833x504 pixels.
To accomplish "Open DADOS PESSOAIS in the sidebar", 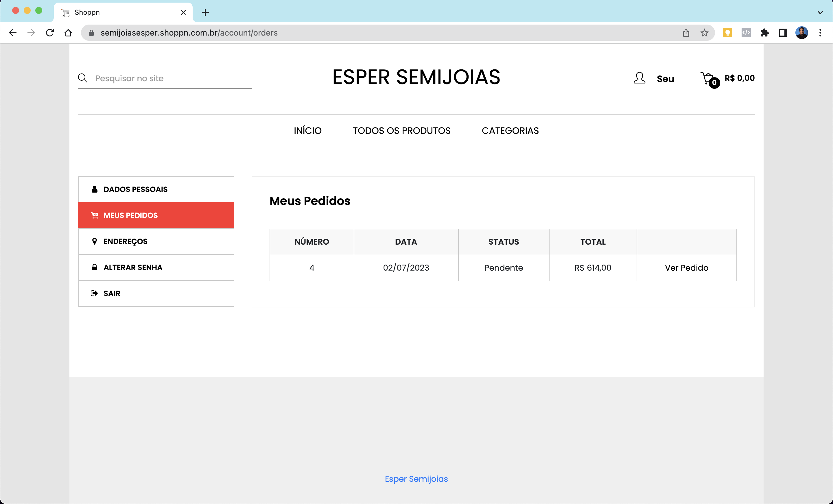I will point(156,189).
